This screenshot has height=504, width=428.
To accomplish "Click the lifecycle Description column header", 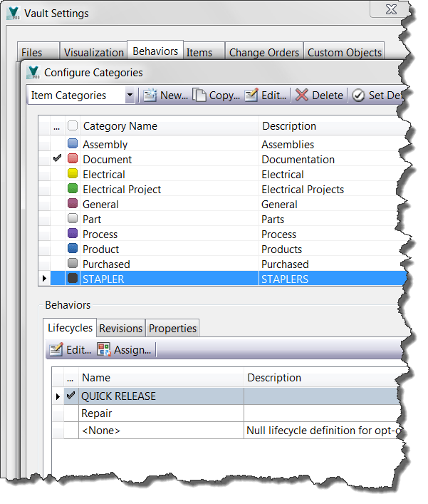I will click(x=323, y=378).
